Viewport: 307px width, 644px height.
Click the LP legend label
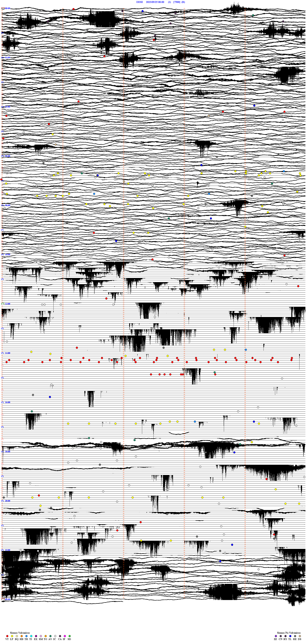[12, 639]
